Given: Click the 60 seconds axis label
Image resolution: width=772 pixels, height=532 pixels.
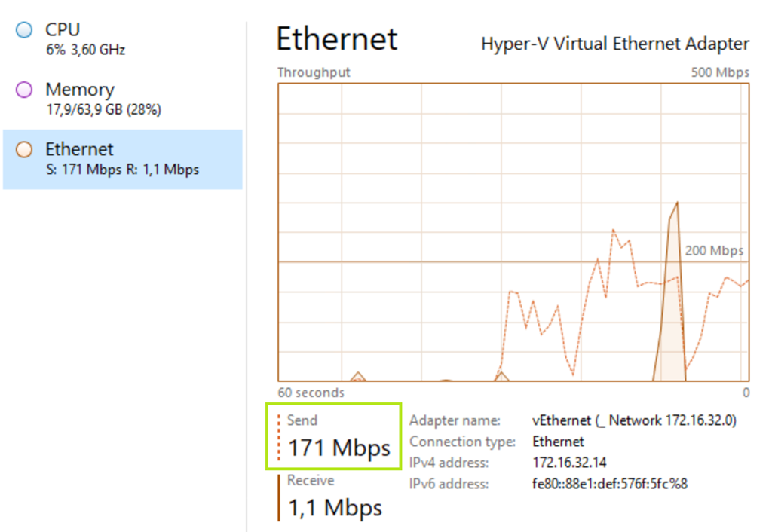Looking at the screenshot, I should click(311, 393).
